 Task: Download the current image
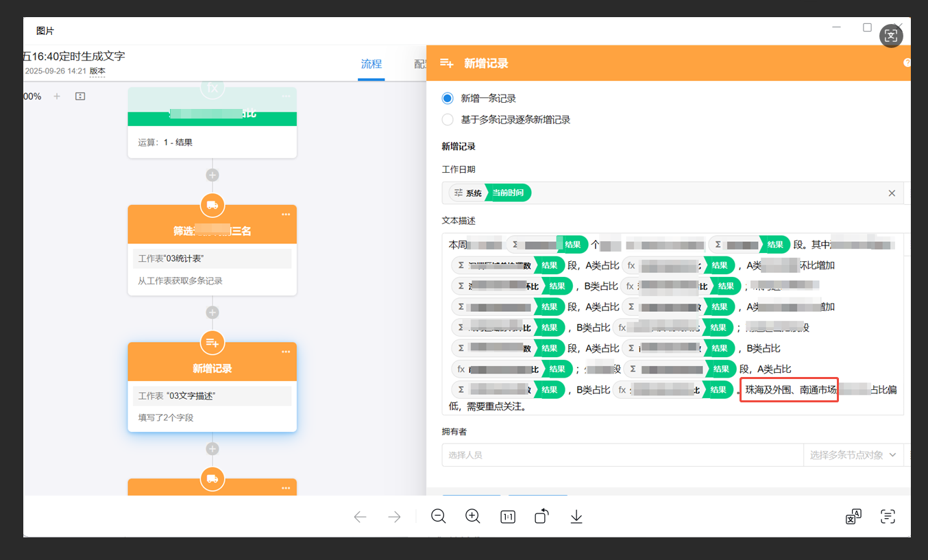576,516
